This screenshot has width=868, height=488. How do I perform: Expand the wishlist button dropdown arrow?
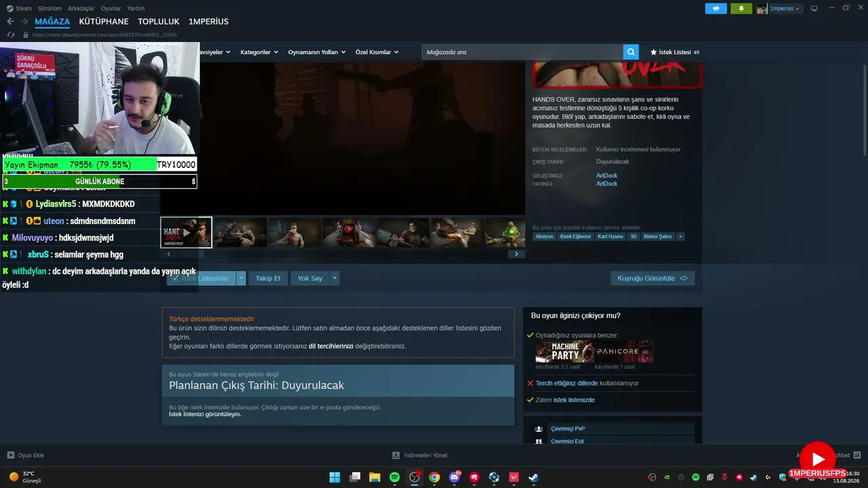241,278
